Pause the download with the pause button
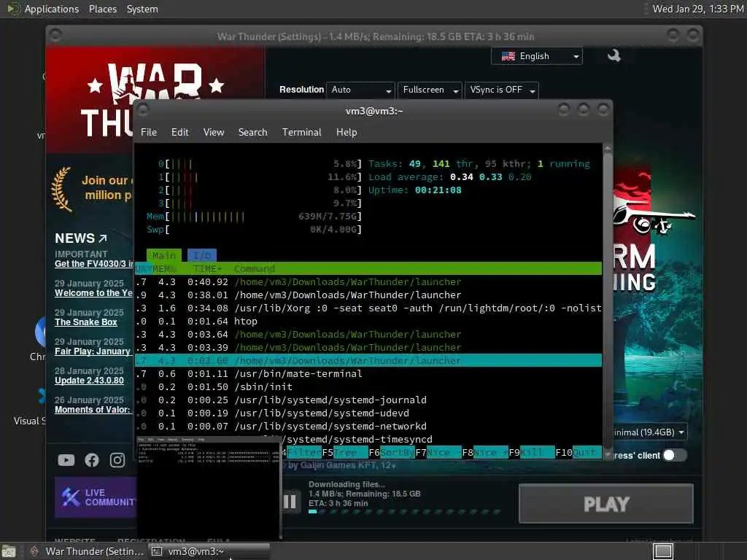Image resolution: width=747 pixels, height=560 pixels. 290,502
